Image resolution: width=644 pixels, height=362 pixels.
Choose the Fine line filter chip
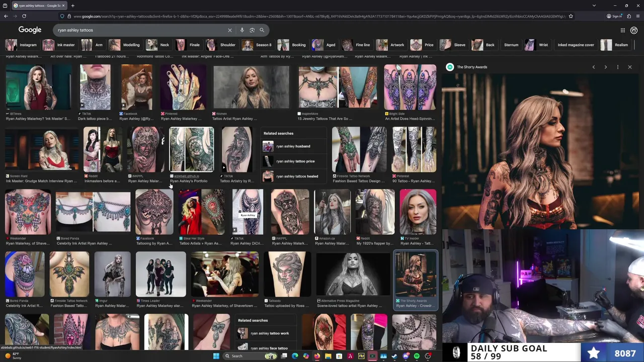357,45
